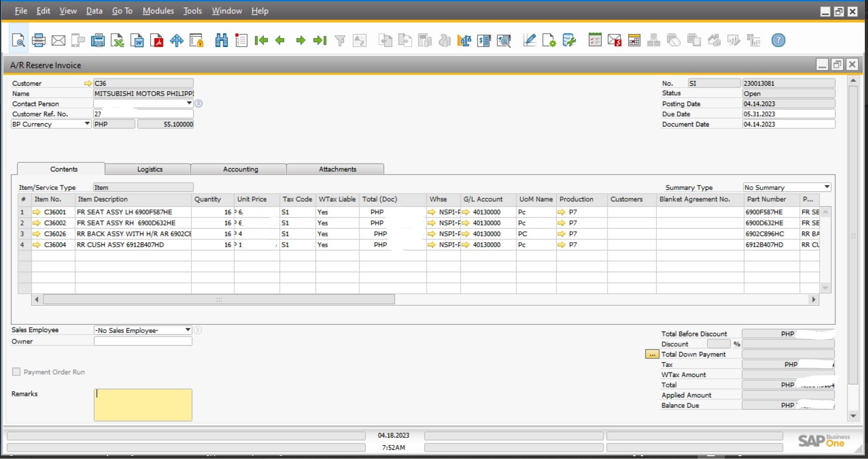Click the items grid horizontal scrollbar
The image size is (868, 459).
tap(218, 299)
